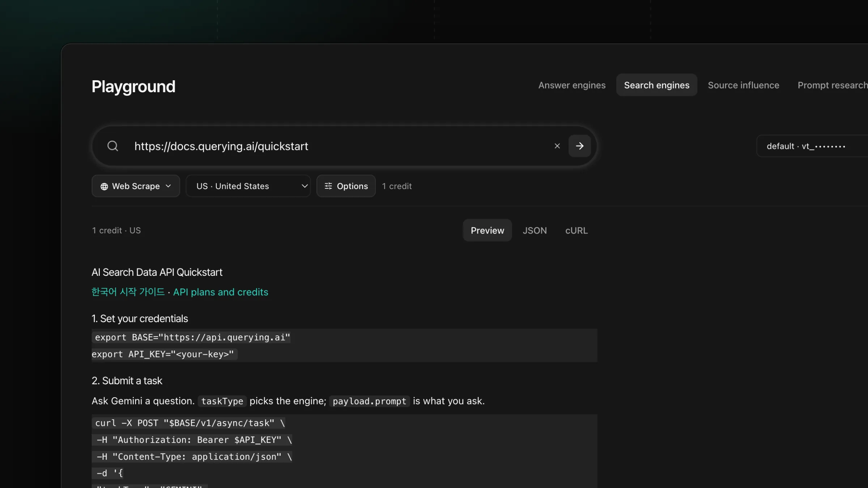868x488 pixels.
Task: Open the Prompt research tab
Action: (x=832, y=85)
